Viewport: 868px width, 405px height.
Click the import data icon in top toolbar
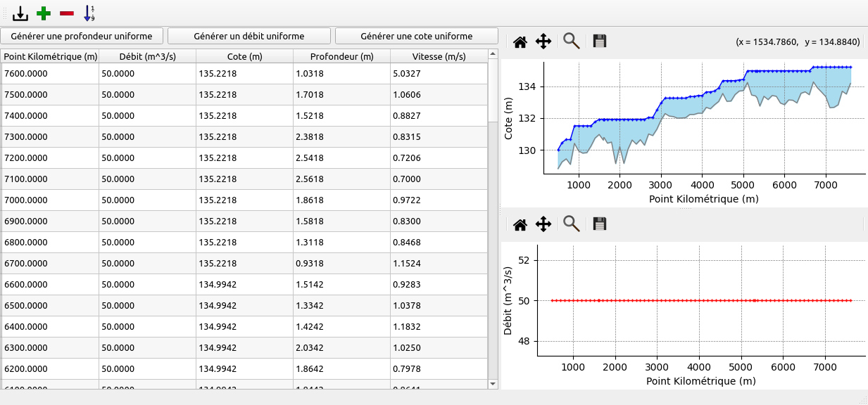[20, 13]
